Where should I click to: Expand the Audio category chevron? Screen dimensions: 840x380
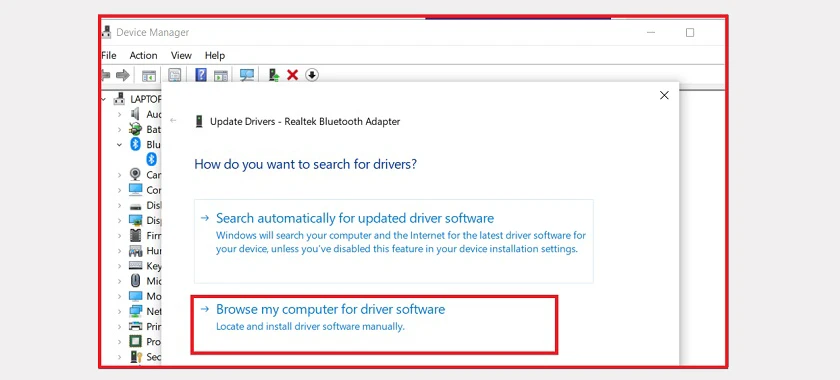tap(119, 114)
